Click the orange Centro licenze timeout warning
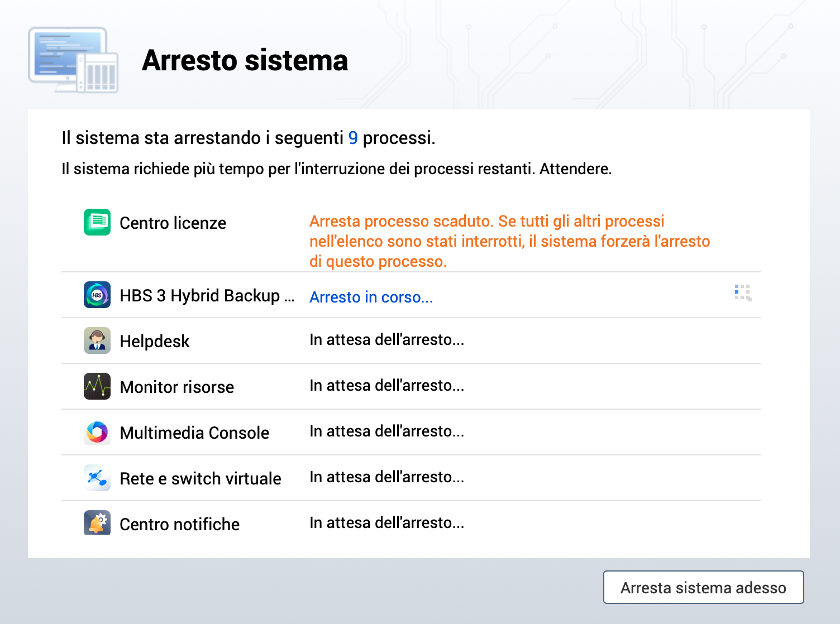840x624 pixels. click(509, 241)
